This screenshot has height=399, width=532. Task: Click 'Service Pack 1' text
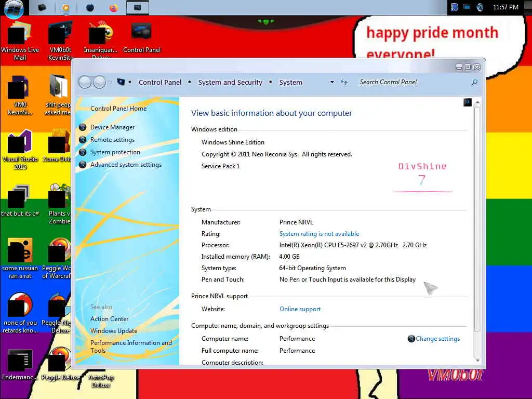click(x=220, y=166)
